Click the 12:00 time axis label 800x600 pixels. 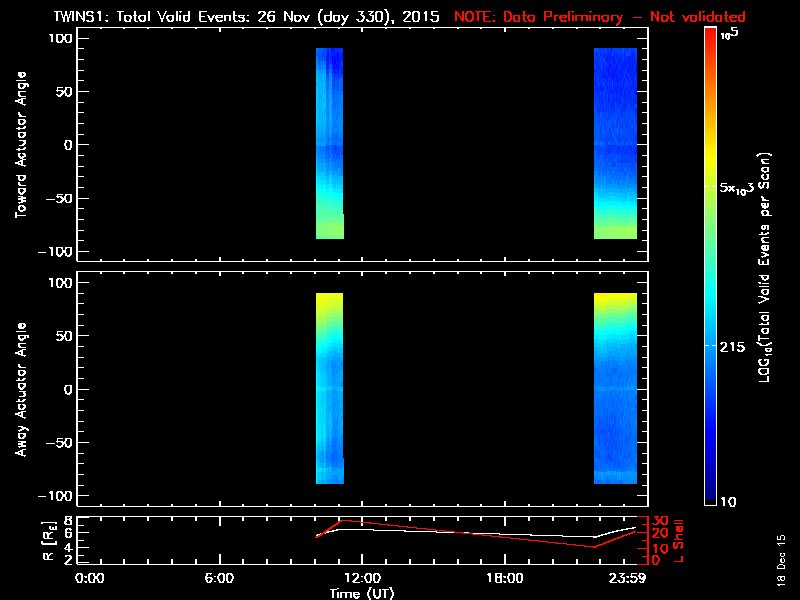click(x=361, y=579)
